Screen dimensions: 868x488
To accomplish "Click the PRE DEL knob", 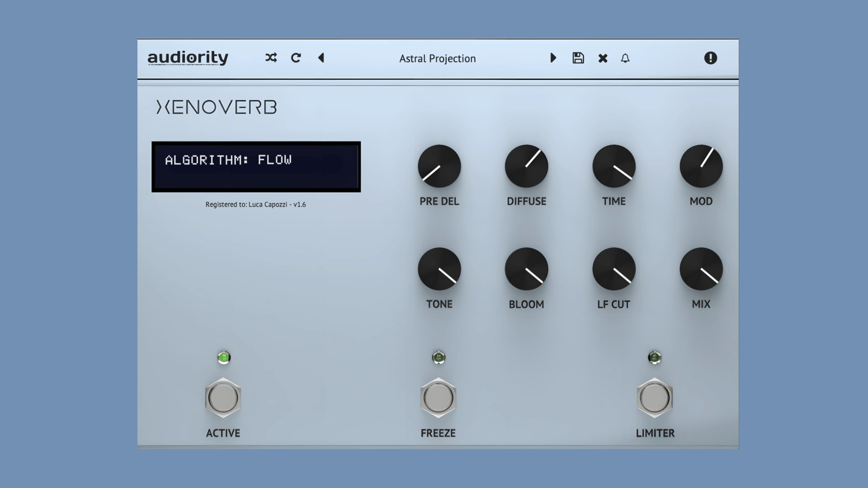I will [x=439, y=166].
